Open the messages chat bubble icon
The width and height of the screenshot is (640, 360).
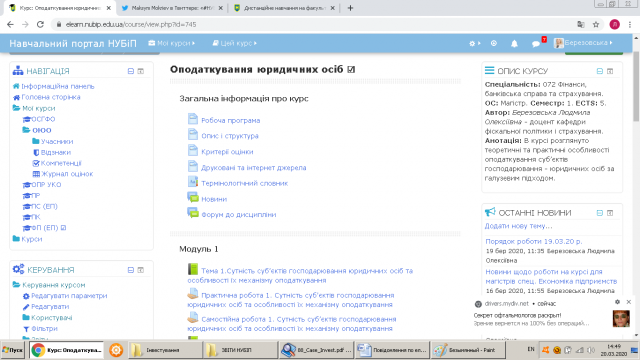point(536,43)
